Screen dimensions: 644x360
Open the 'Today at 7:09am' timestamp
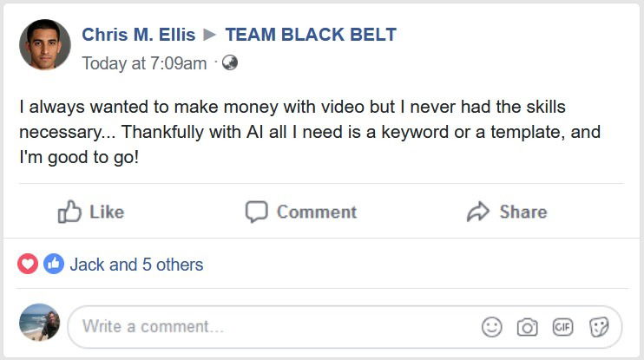pyautogui.click(x=144, y=63)
